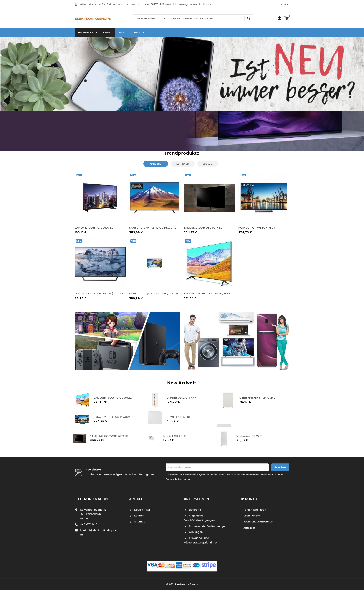Click the newsletter email address field
This screenshot has height=590, width=364.
[x=217, y=467]
